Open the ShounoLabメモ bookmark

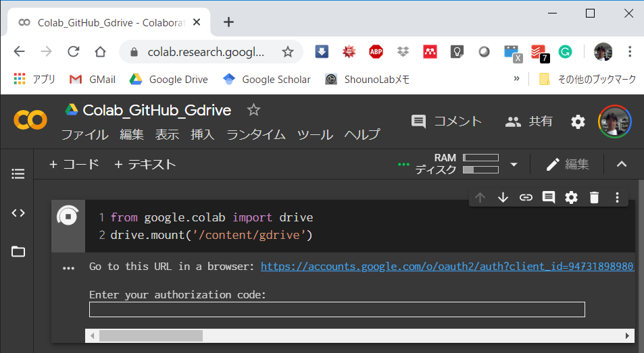point(367,79)
